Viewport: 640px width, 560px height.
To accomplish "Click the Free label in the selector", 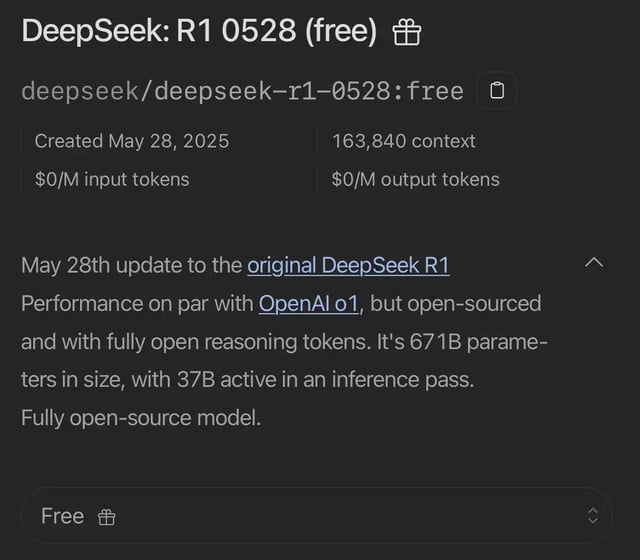I will coord(62,516).
